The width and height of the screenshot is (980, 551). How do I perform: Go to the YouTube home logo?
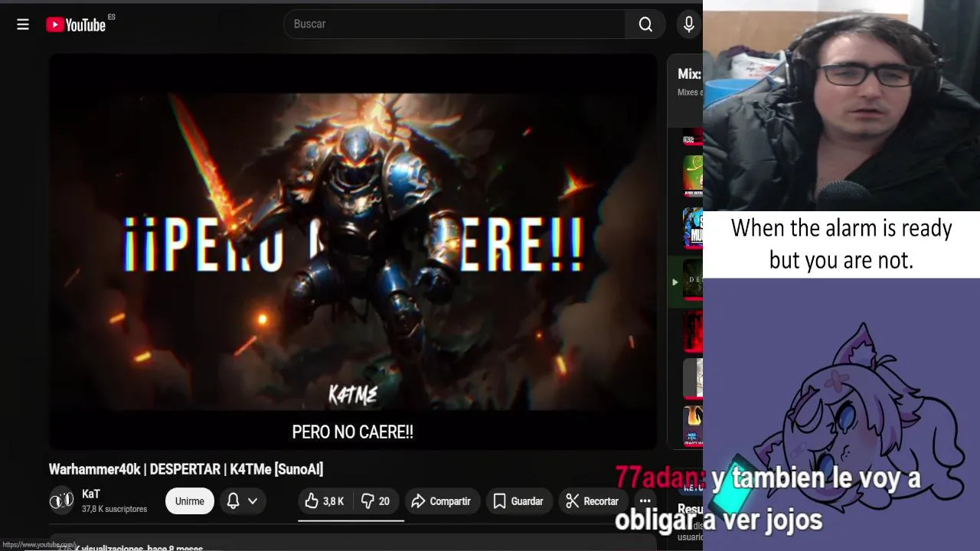coord(76,24)
